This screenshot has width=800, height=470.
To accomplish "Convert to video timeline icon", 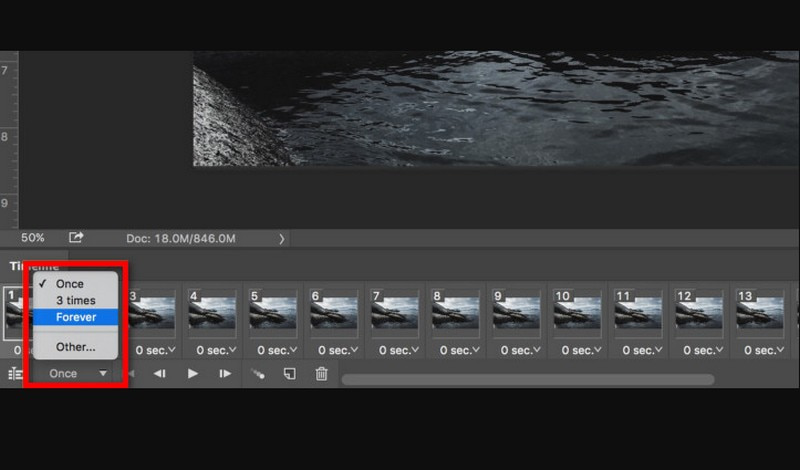I will [x=15, y=374].
